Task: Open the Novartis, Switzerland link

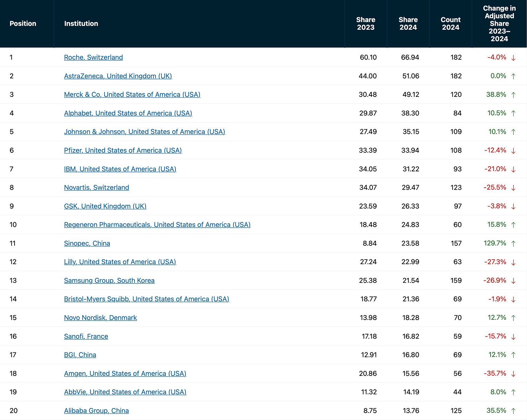Action: pyautogui.click(x=97, y=188)
